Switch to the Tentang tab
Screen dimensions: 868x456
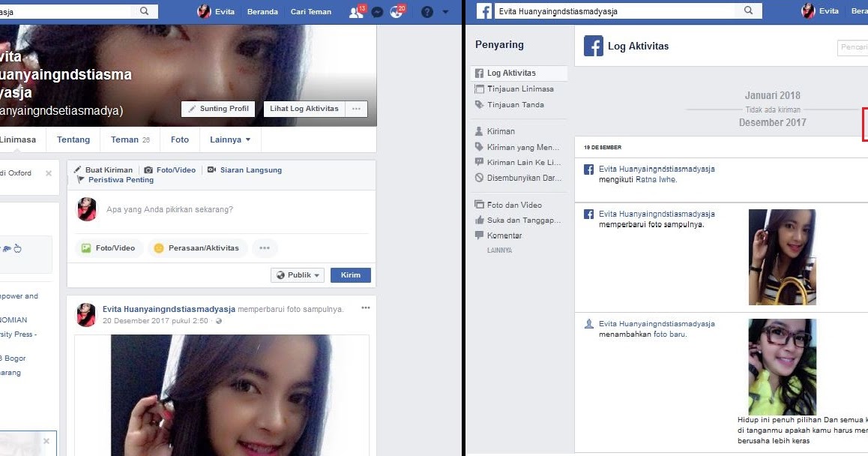click(73, 139)
